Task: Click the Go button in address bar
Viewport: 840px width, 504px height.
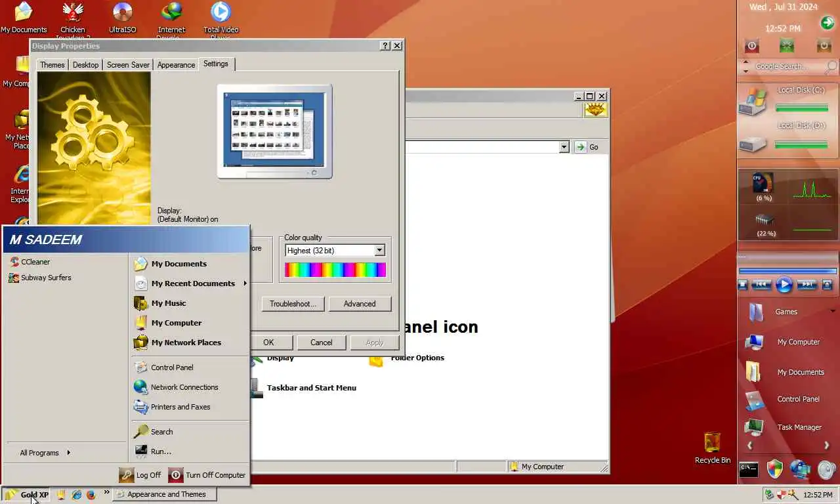Action: pyautogui.click(x=587, y=147)
